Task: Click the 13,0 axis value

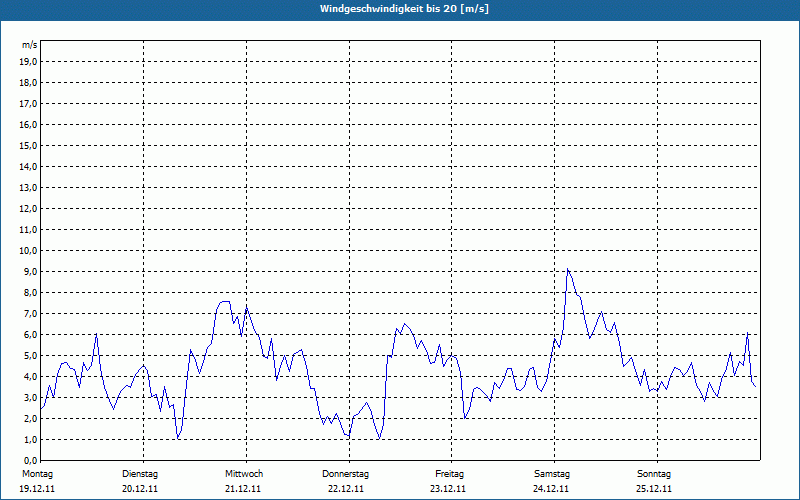Action: click(x=28, y=187)
